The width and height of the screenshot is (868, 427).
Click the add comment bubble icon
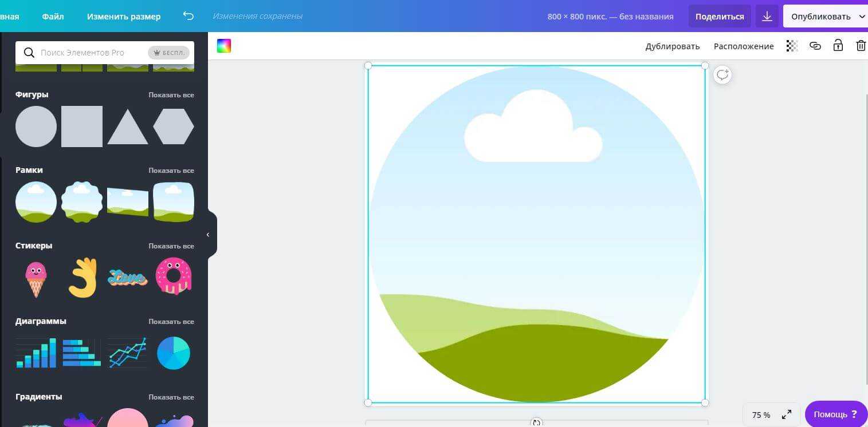(722, 75)
